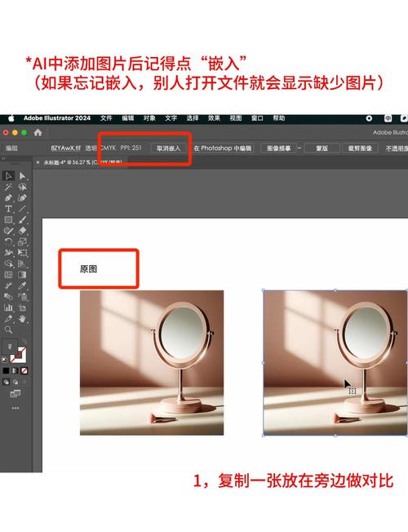Select the Eraser tool
The width and height of the screenshot is (408, 532).
[22, 231]
